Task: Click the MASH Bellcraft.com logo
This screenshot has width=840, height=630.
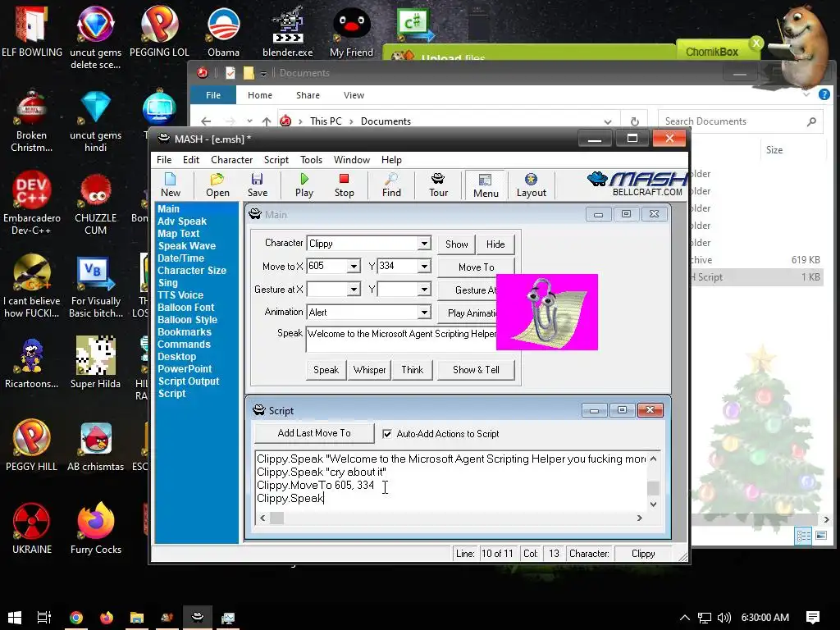Action: 637,184
